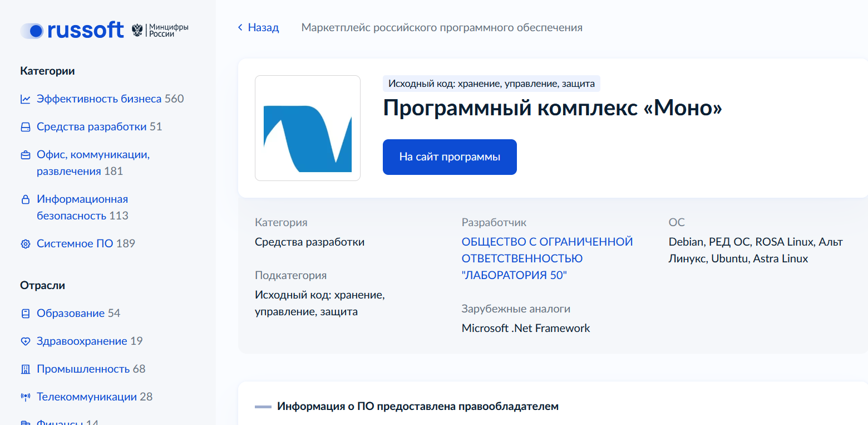Click the Маркетплейс российского программного обеспечения breadcrumb
Image resolution: width=868 pixels, height=425 pixels.
click(x=442, y=27)
